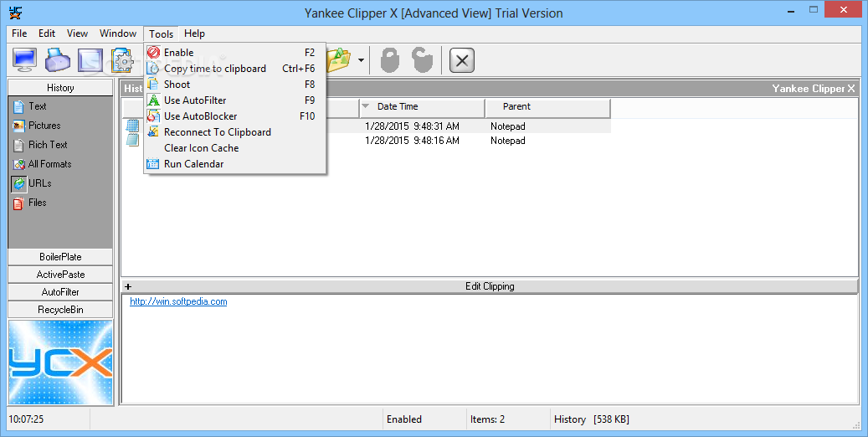This screenshot has height=437, width=868.
Task: Open the Help menu
Action: point(194,33)
